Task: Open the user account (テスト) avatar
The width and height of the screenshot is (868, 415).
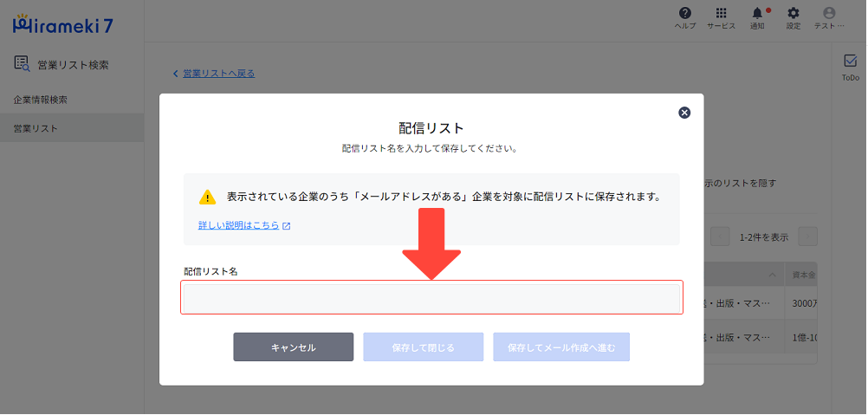Action: pos(829,13)
